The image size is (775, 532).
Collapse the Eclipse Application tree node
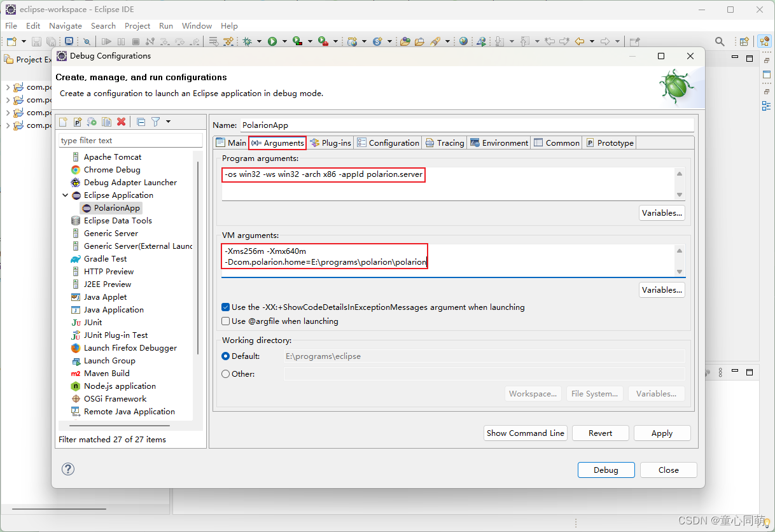tap(65, 195)
